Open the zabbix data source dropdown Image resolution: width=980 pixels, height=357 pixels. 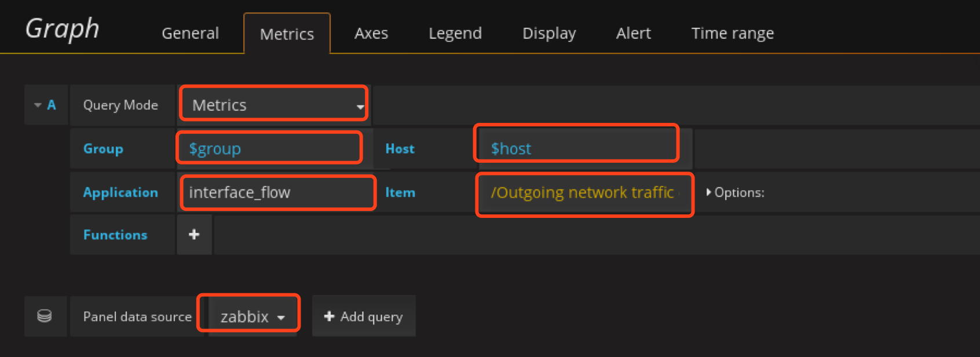[253, 317]
